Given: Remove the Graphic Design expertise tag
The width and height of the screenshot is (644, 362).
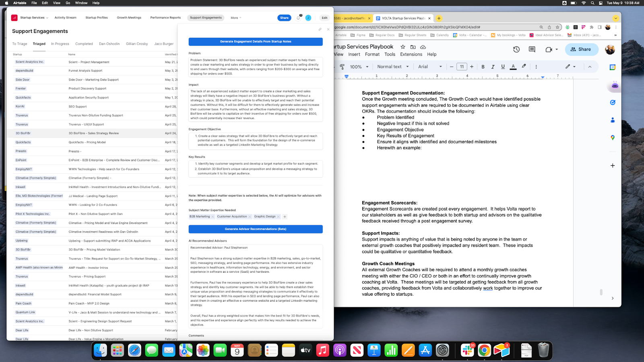Looking at the screenshot, I should click(278, 216).
